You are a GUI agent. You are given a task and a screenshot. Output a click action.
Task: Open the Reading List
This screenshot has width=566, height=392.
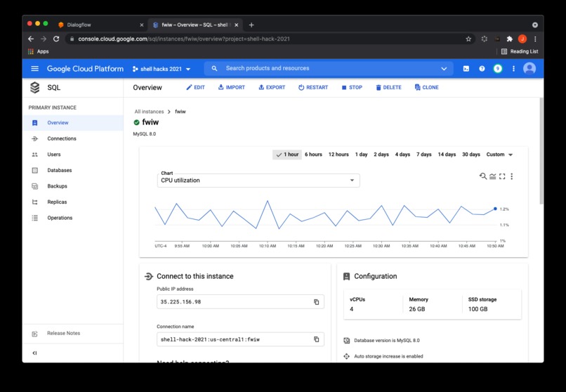pos(520,51)
